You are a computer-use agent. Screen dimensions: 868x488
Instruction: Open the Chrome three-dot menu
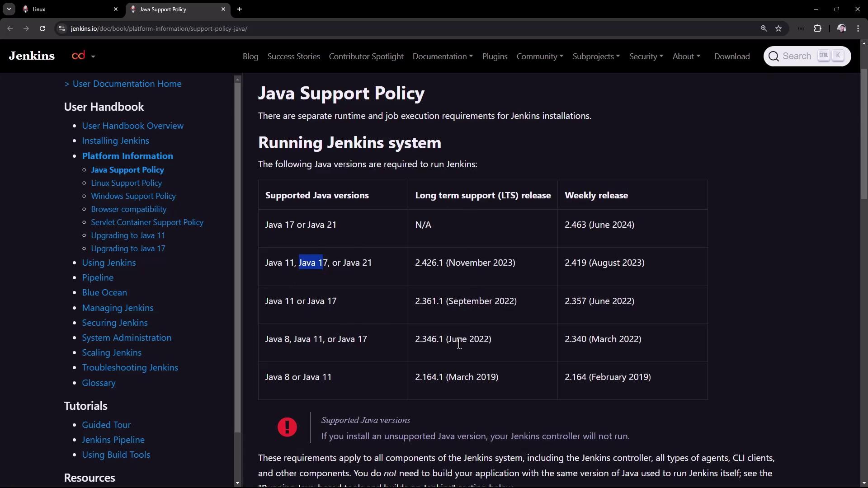pyautogui.click(x=858, y=28)
